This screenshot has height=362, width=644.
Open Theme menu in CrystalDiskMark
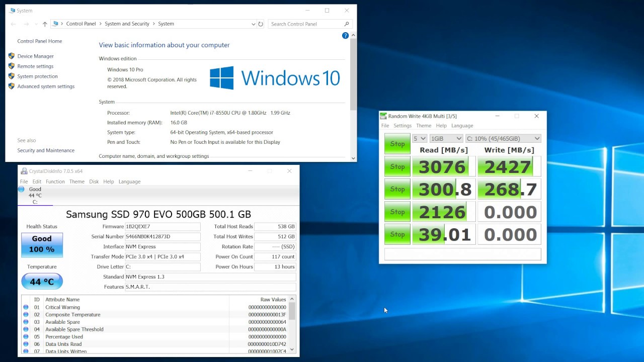(x=424, y=126)
